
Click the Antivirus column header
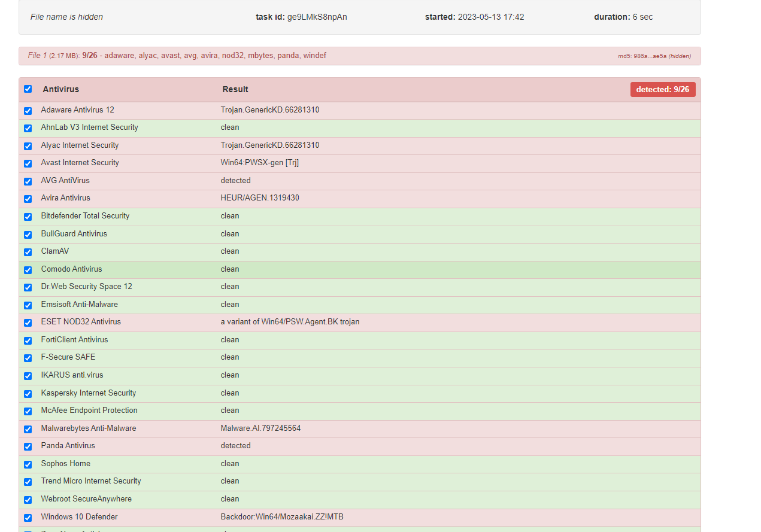pyautogui.click(x=61, y=89)
